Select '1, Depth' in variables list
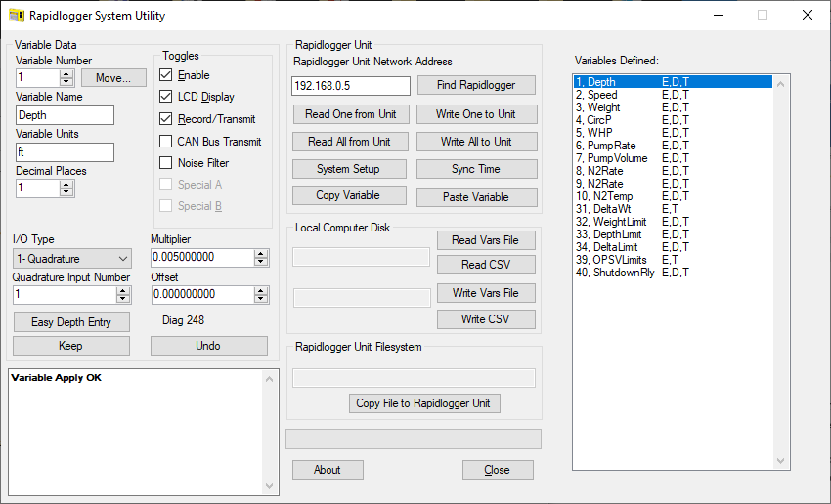The height and width of the screenshot is (504, 831). click(x=673, y=82)
